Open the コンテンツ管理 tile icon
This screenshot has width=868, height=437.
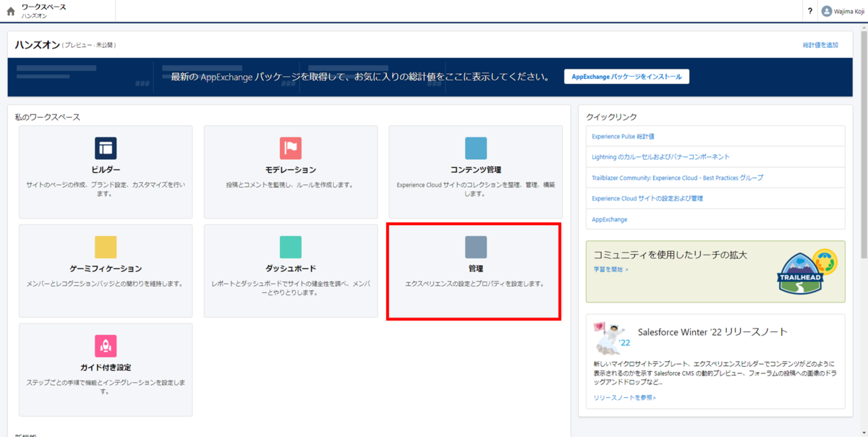[476, 148]
